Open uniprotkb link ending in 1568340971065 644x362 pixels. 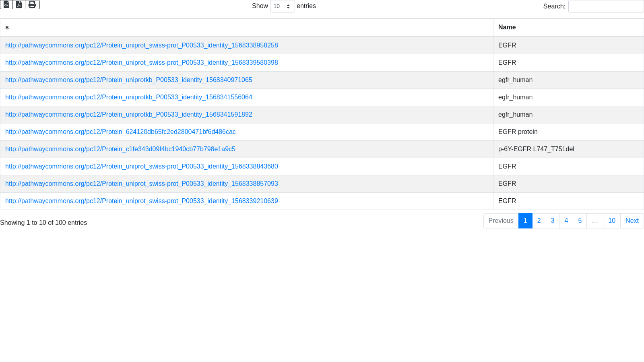coord(128,80)
